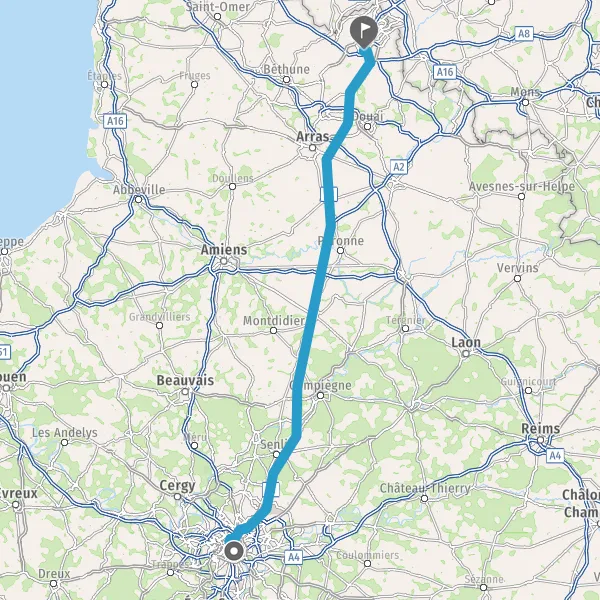The image size is (600, 600).
Task: Click the Abbeville town marker
Action: 139,199
